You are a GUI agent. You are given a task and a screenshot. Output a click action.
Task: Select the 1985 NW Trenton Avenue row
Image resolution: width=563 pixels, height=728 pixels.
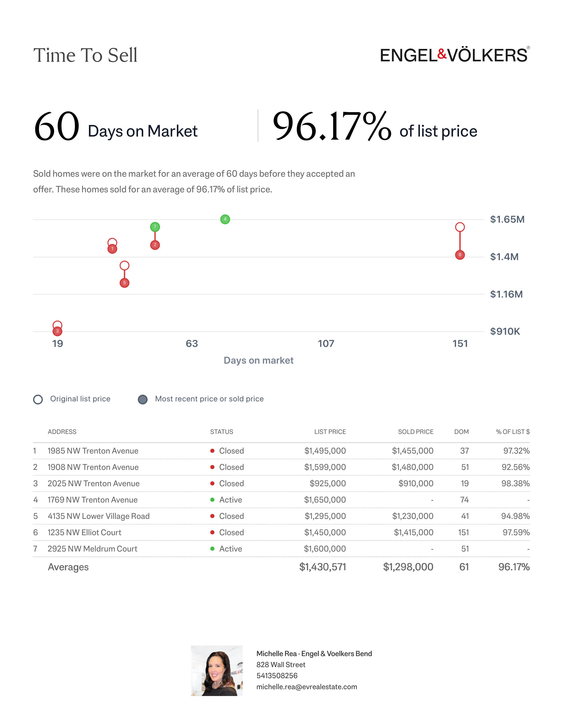pos(93,451)
